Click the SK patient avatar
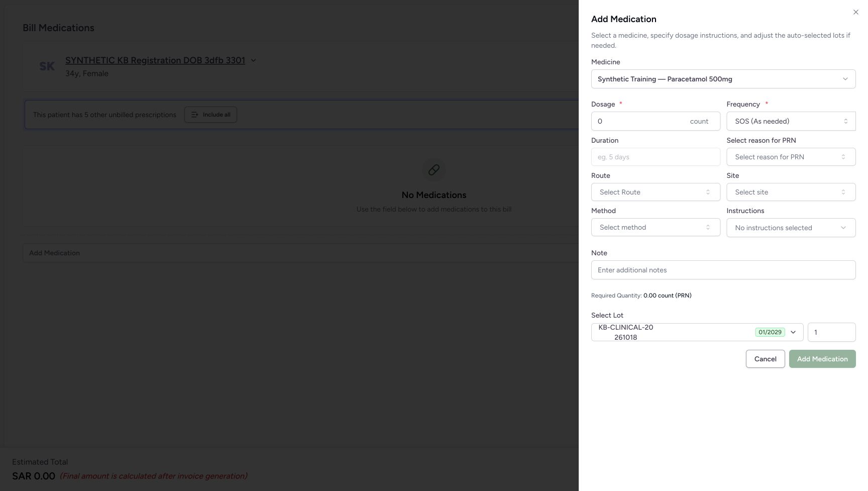 click(47, 66)
